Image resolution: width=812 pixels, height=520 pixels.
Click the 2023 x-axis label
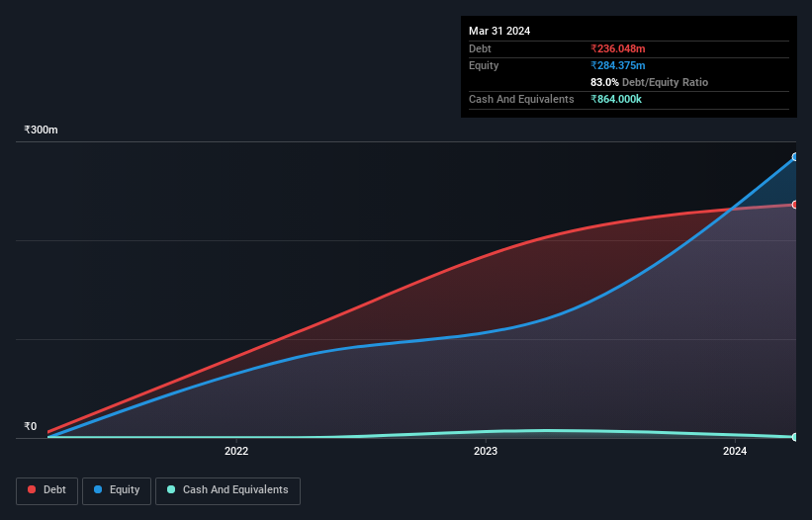tap(486, 451)
